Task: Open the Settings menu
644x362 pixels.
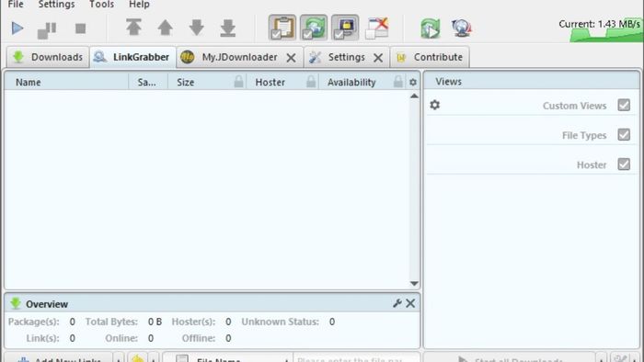Action: (x=57, y=5)
